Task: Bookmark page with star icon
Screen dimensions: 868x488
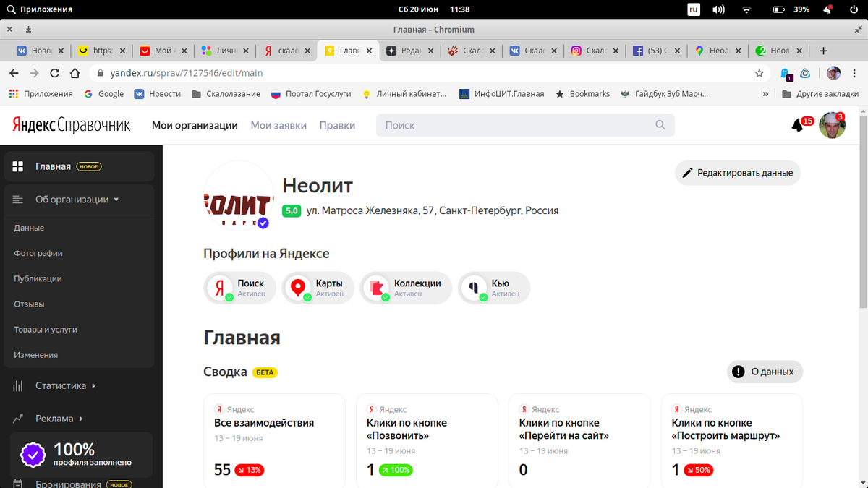Action: point(759,73)
